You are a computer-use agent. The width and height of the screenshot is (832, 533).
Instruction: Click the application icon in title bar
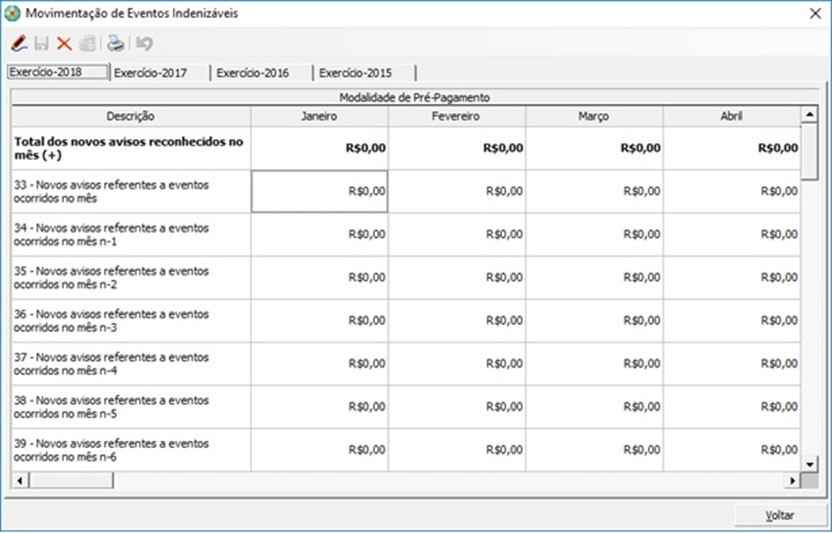pyautogui.click(x=12, y=14)
